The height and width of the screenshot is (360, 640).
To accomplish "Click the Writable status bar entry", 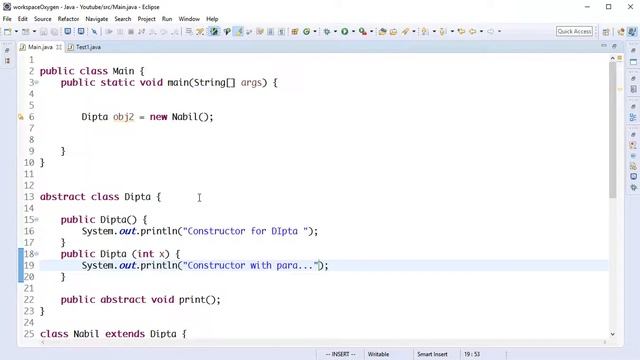I will [x=378, y=354].
